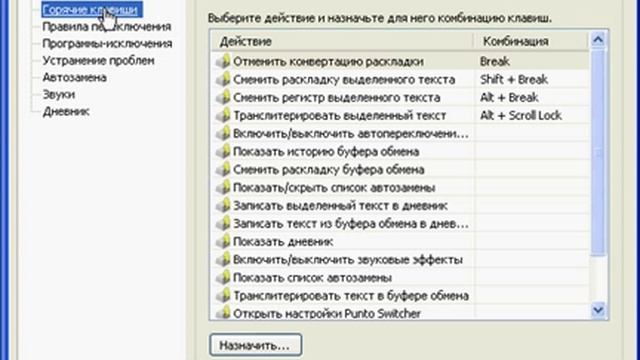Click the Назначить... button

tap(256, 345)
